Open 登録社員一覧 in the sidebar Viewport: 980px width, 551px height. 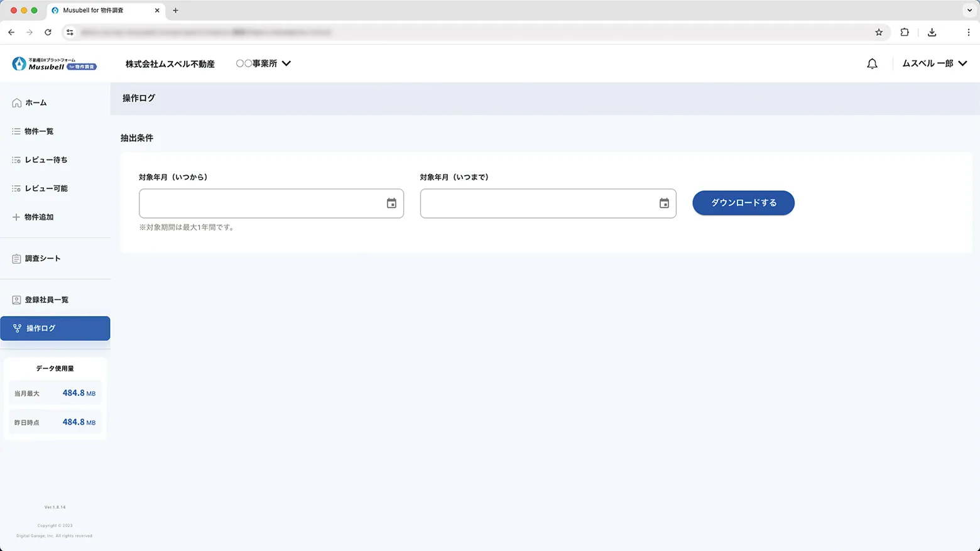click(46, 300)
